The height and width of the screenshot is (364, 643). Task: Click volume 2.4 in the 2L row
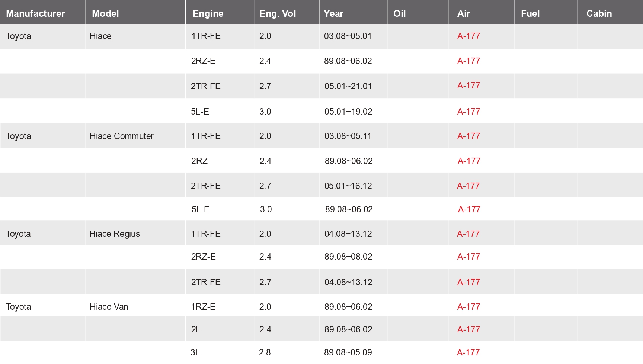click(x=265, y=329)
